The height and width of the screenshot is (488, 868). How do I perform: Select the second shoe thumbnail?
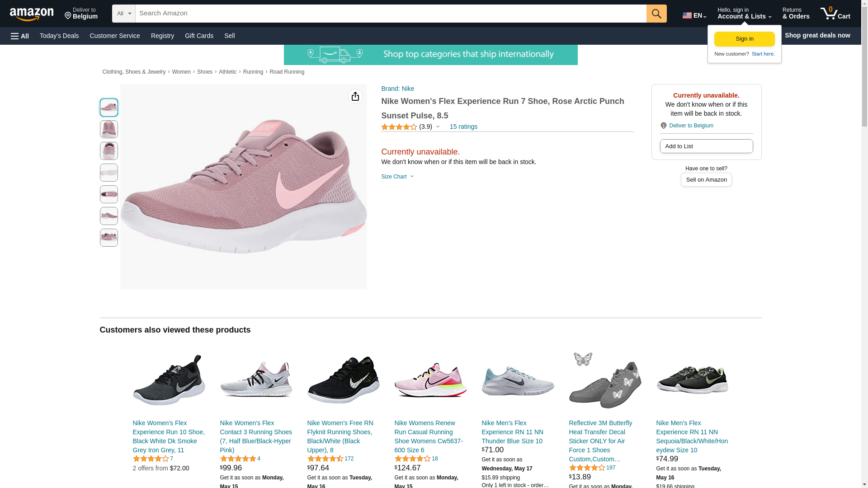click(x=108, y=129)
